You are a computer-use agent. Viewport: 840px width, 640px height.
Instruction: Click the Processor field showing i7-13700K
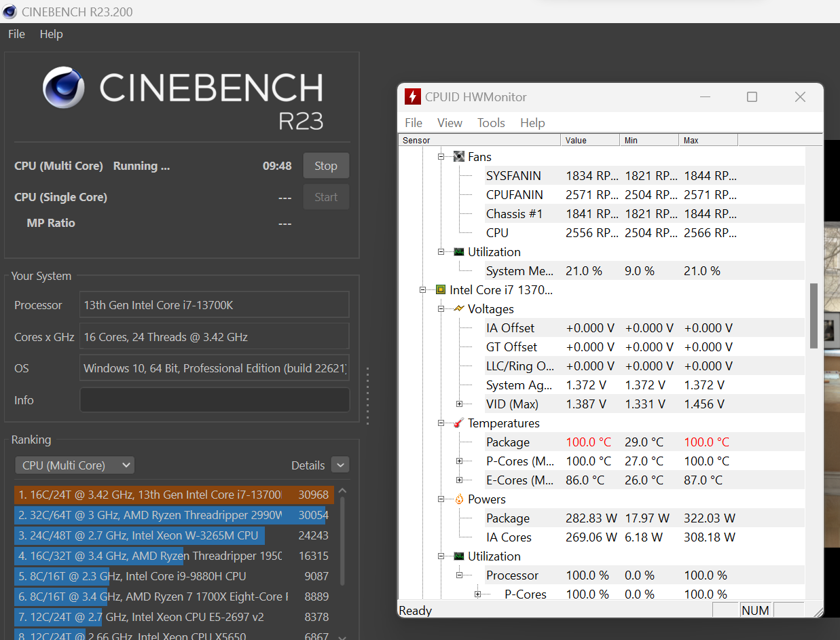215,305
